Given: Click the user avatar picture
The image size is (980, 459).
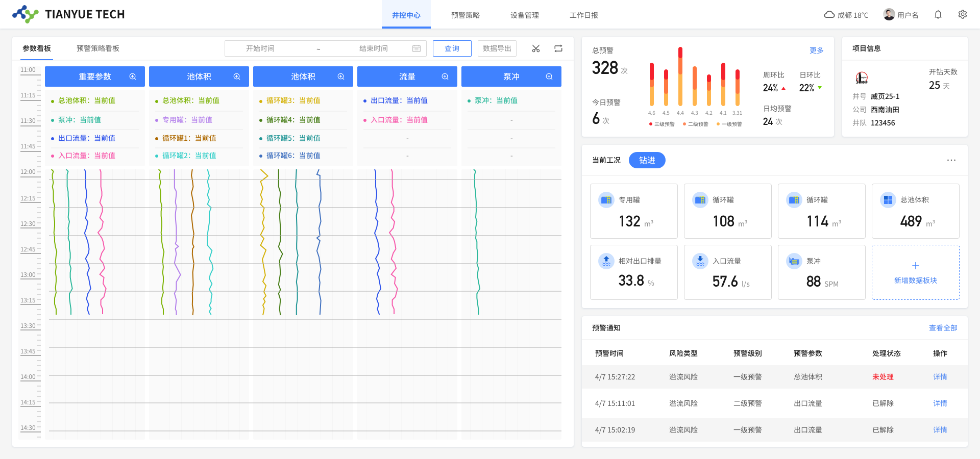Looking at the screenshot, I should pos(889,15).
